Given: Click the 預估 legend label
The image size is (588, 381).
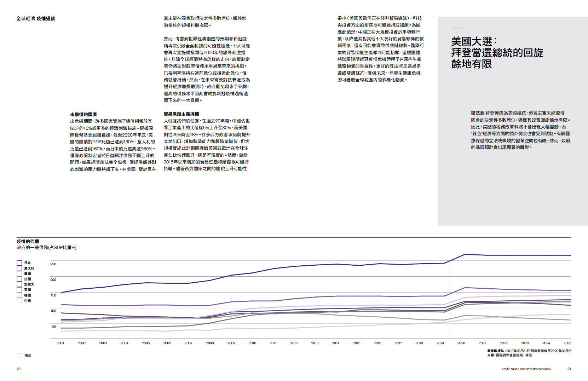Looking at the screenshot, I should pyautogui.click(x=28, y=356).
